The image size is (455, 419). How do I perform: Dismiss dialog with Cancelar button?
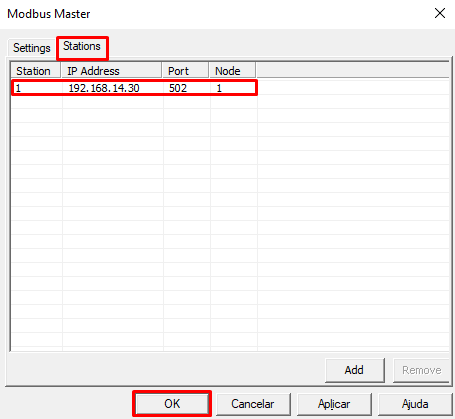253,404
